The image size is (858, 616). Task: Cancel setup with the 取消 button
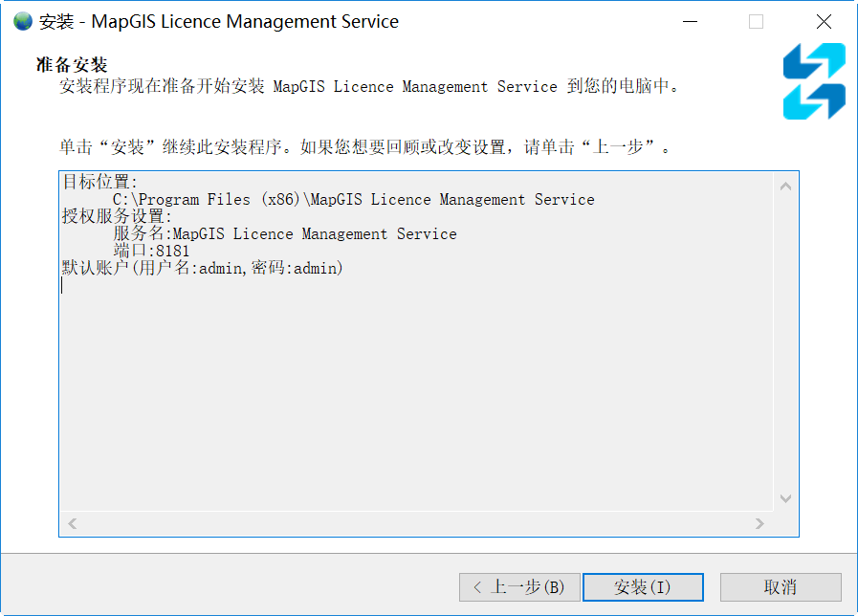781,587
